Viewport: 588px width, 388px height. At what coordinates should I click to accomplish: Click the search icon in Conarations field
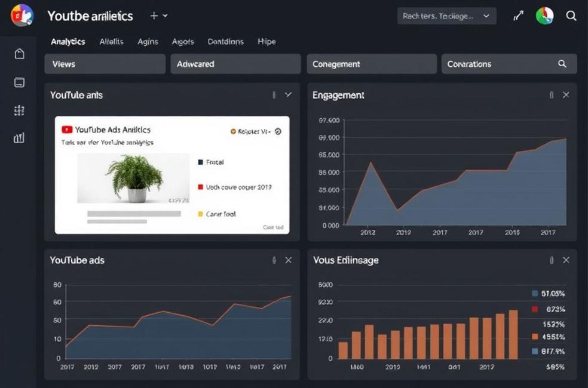tap(562, 64)
